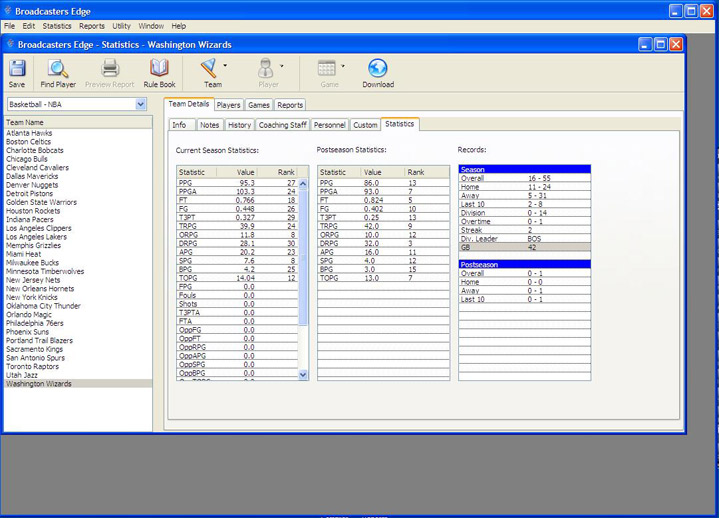Click the Preview Report printer icon
Screen dimensions: 719x518
click(110, 68)
